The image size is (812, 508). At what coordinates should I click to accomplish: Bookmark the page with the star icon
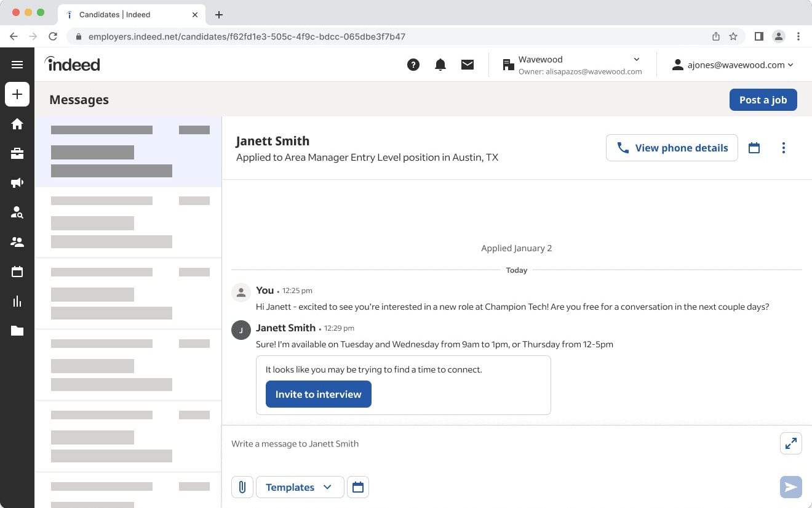coord(733,36)
